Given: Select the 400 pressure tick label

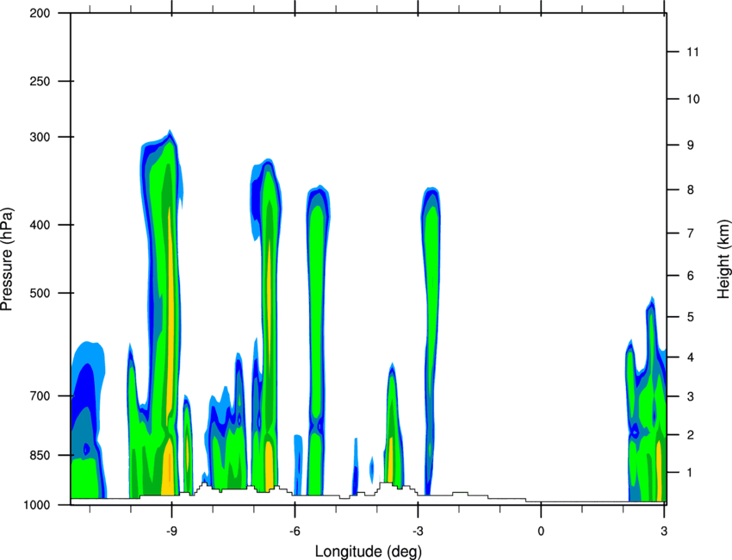Looking at the screenshot, I should click(x=40, y=225).
